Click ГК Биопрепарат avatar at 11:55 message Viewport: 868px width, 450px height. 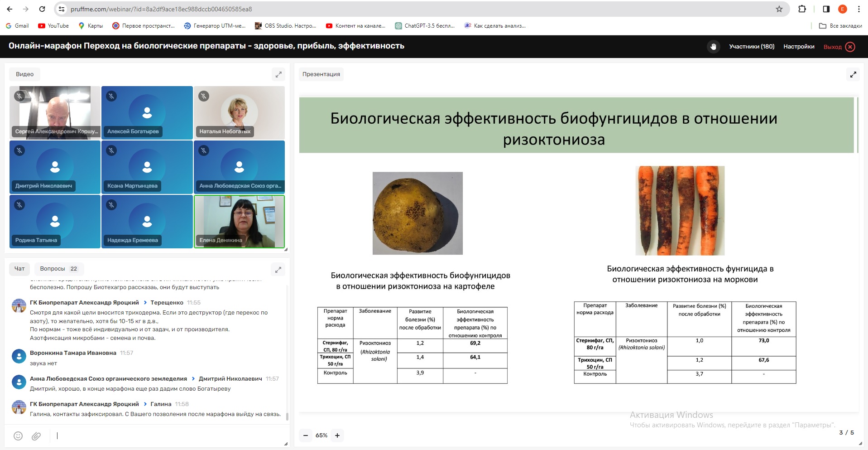click(19, 306)
